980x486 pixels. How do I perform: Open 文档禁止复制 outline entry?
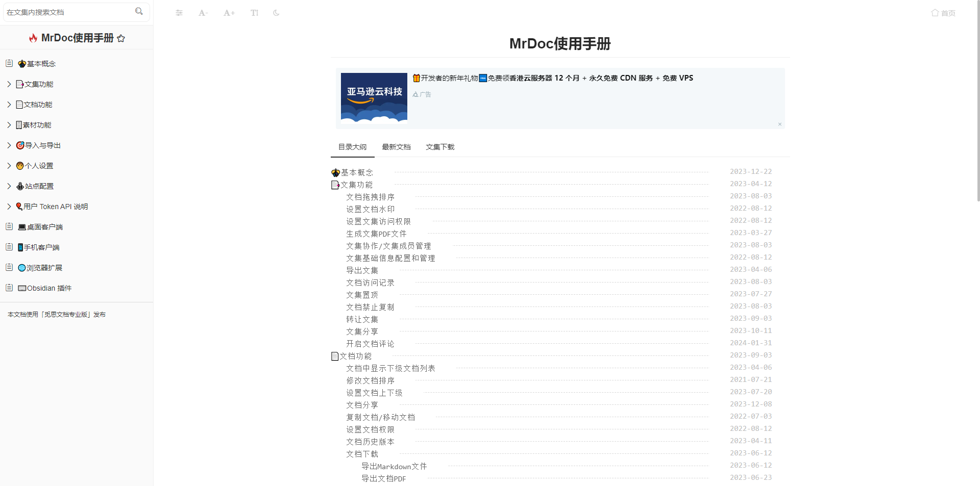coord(371,307)
